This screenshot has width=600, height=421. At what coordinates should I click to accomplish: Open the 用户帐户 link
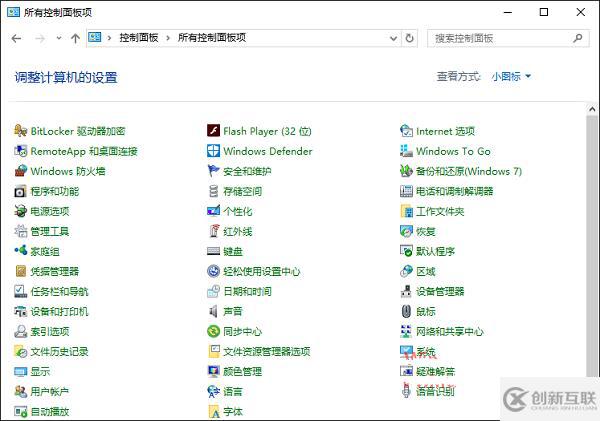click(x=49, y=392)
